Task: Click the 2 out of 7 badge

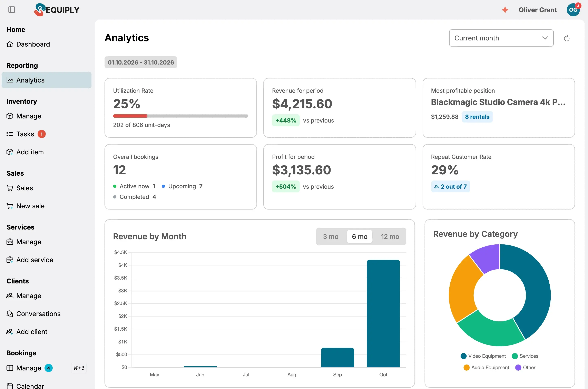Action: [450, 187]
